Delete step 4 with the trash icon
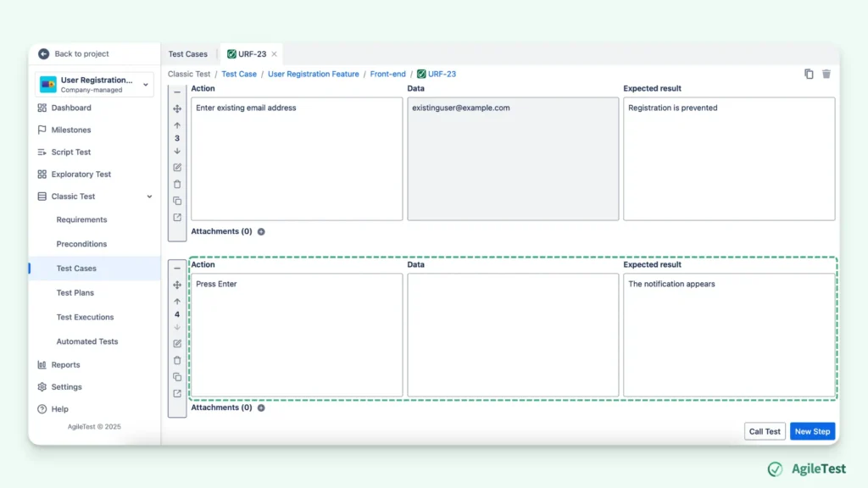This screenshot has width=868, height=488. pos(177,360)
